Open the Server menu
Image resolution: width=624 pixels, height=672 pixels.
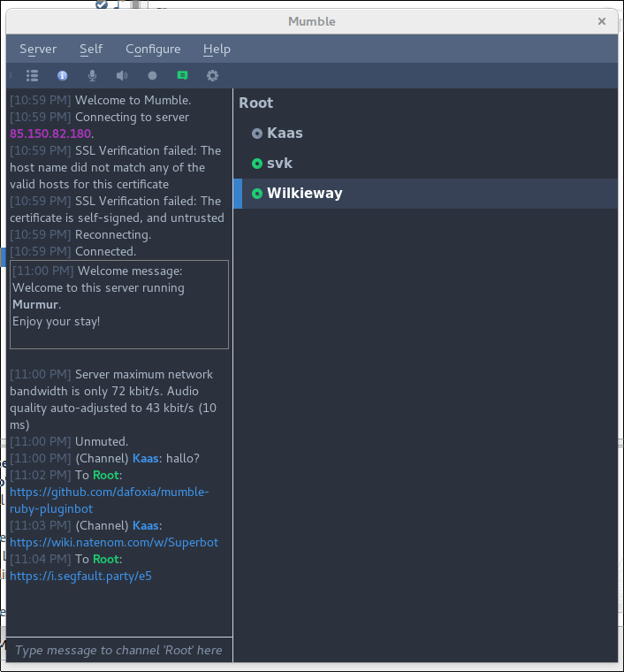point(38,50)
